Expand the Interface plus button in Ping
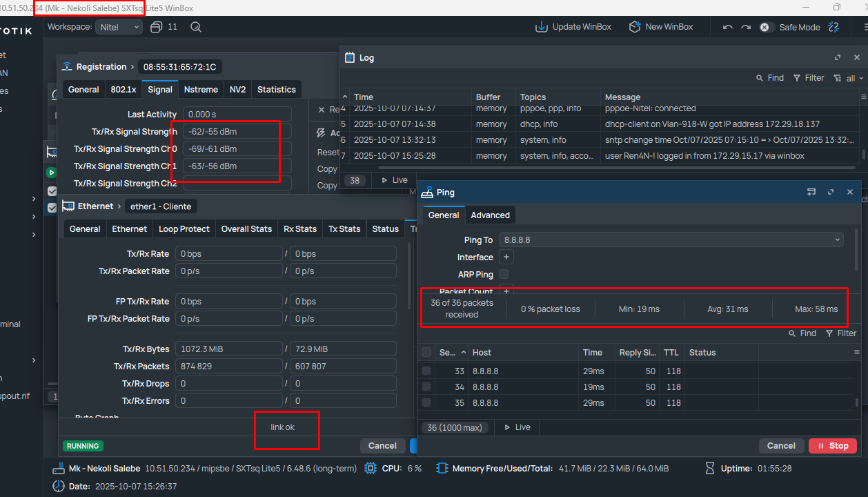The width and height of the screenshot is (868, 497). point(505,257)
